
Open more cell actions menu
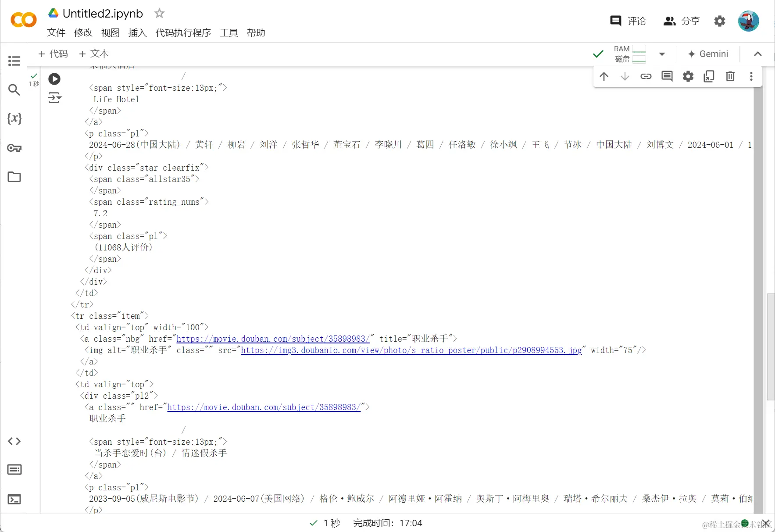pyautogui.click(x=751, y=76)
